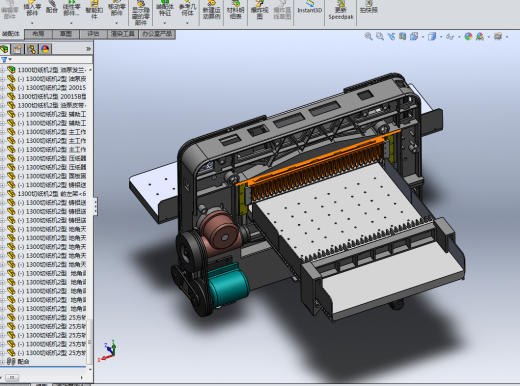
Task: Select the orange blade bar in model
Action: pyautogui.click(x=317, y=165)
